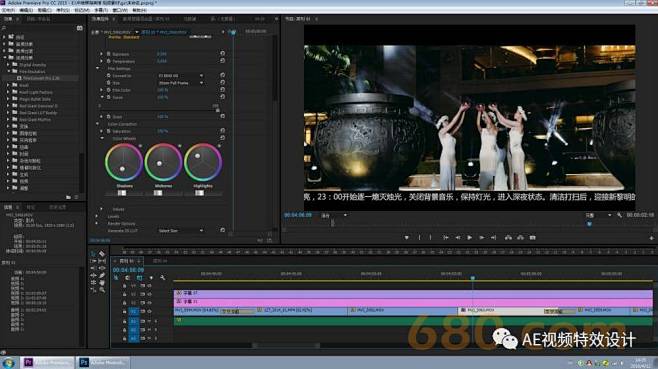
Task: Click play in Program monitor
Action: tap(470, 238)
